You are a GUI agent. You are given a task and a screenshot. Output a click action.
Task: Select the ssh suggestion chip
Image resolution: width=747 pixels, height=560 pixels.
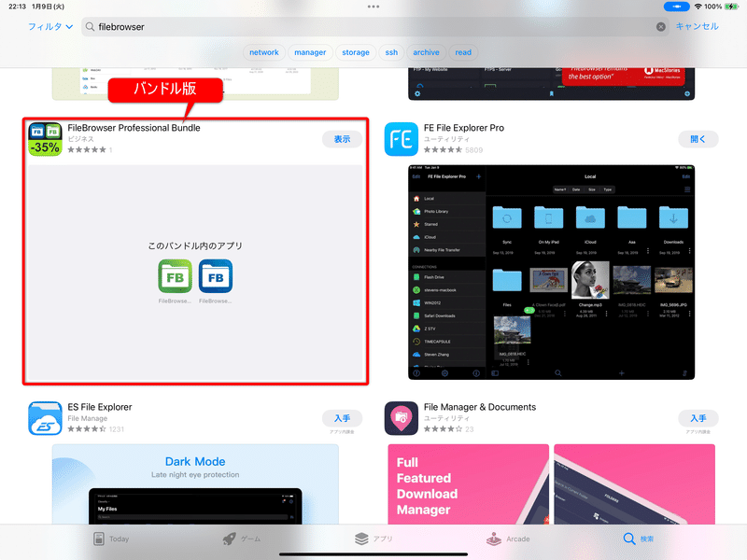point(391,52)
